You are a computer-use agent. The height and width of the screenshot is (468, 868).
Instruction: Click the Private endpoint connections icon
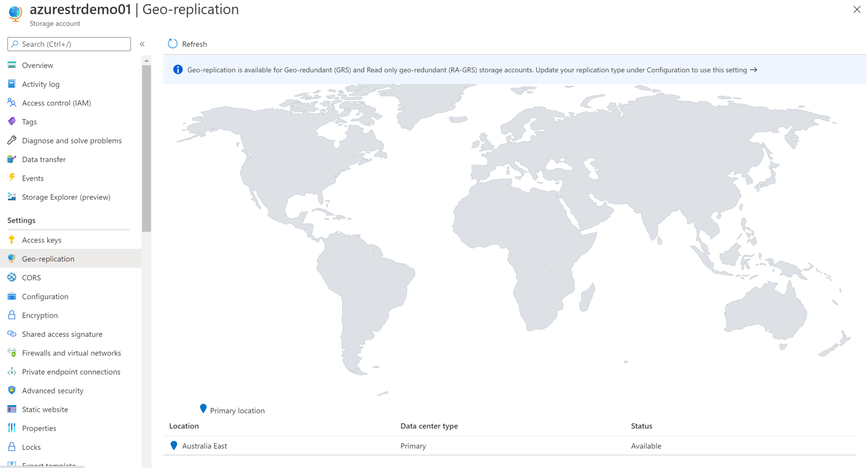pyautogui.click(x=12, y=371)
